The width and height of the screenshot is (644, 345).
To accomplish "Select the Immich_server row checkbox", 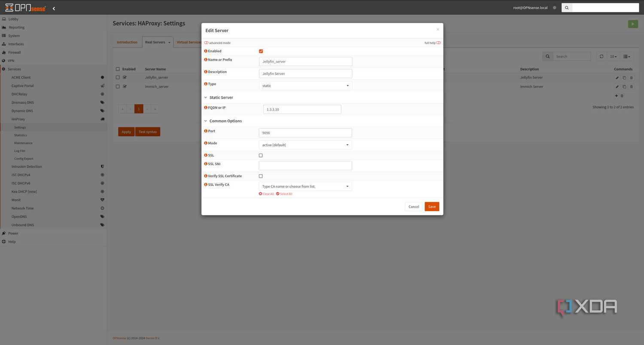I will pos(118,87).
